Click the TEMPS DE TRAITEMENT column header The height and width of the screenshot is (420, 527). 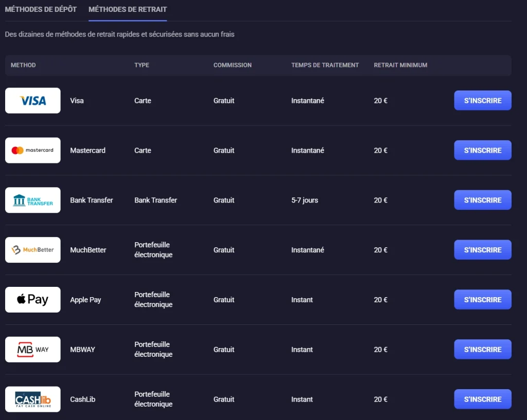click(325, 65)
